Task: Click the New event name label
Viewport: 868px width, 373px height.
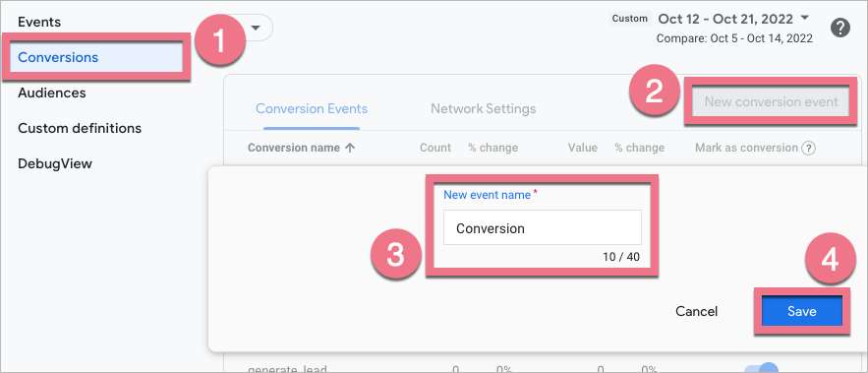Action: click(x=488, y=195)
